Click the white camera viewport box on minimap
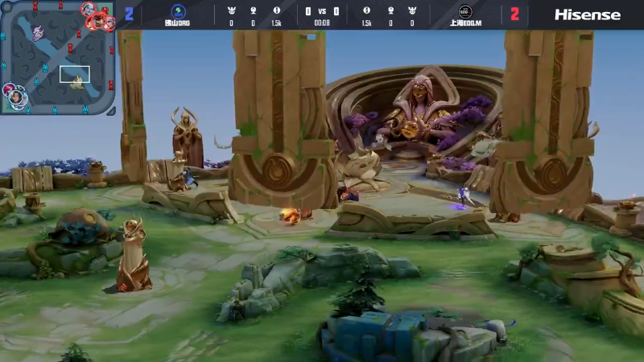 pos(75,74)
